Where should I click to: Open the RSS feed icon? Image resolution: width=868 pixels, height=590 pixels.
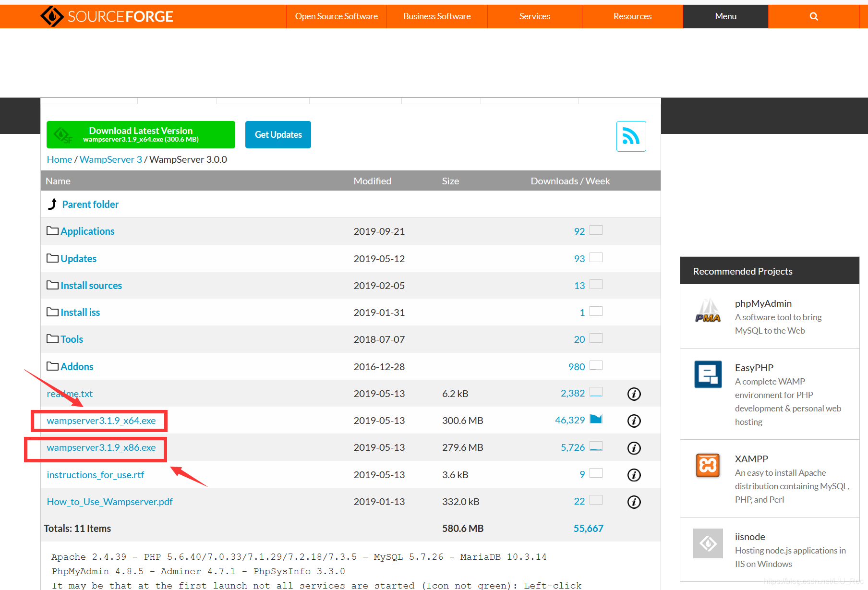pos(631,136)
